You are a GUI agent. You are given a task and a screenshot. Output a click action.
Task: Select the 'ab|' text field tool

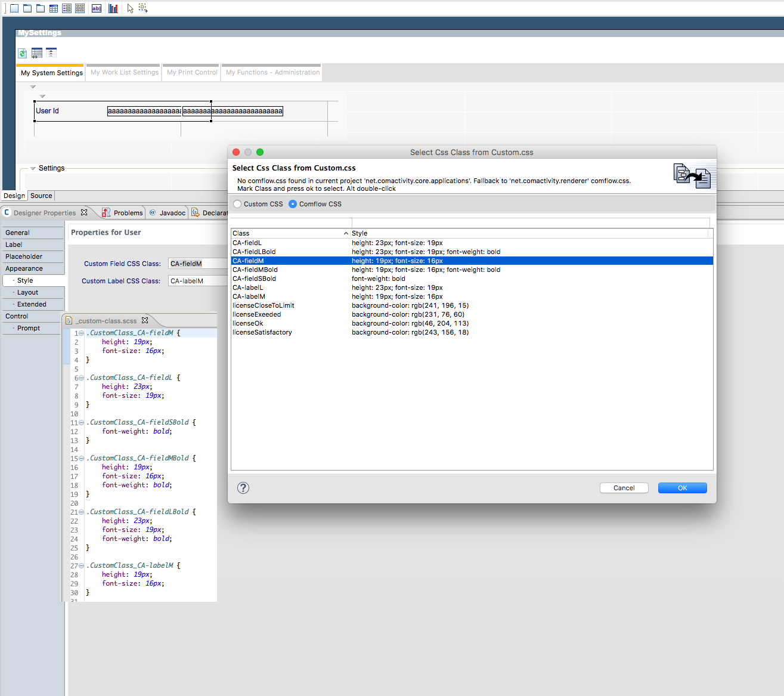click(97, 8)
